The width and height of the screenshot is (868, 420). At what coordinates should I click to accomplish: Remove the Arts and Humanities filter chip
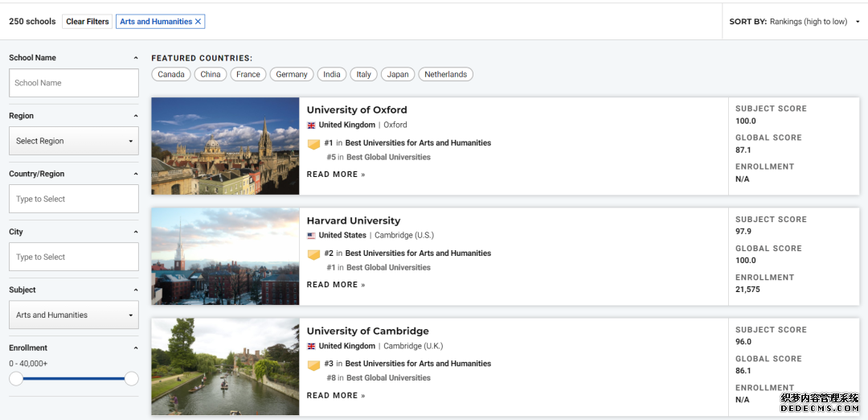(199, 22)
